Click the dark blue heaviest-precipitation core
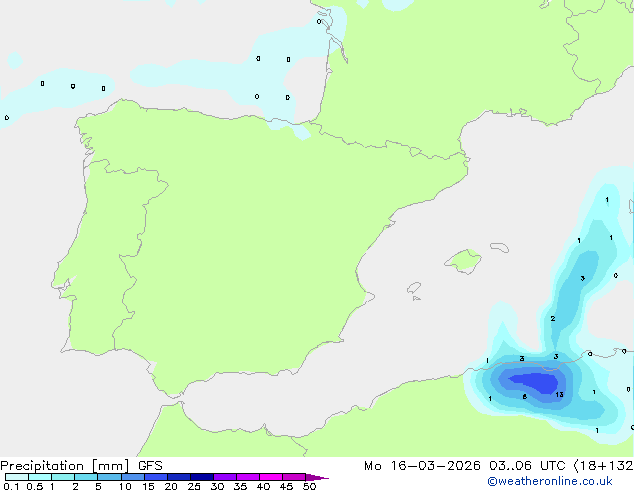This screenshot has height=490, width=634. click(535, 383)
